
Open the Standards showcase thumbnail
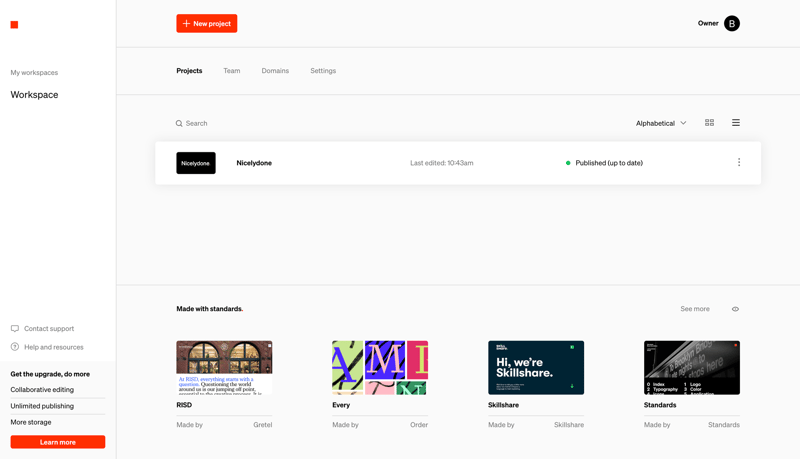[x=692, y=368]
